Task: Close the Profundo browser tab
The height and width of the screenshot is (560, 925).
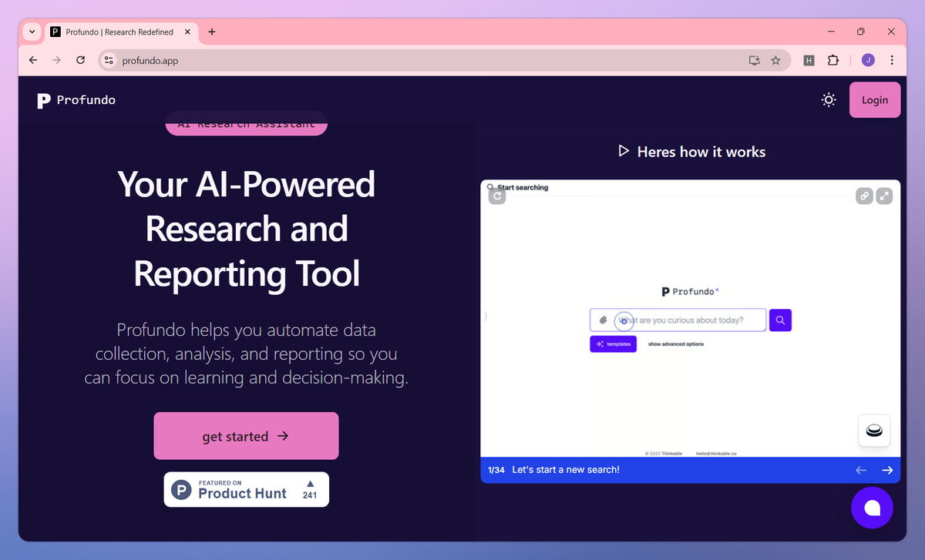Action: click(187, 32)
